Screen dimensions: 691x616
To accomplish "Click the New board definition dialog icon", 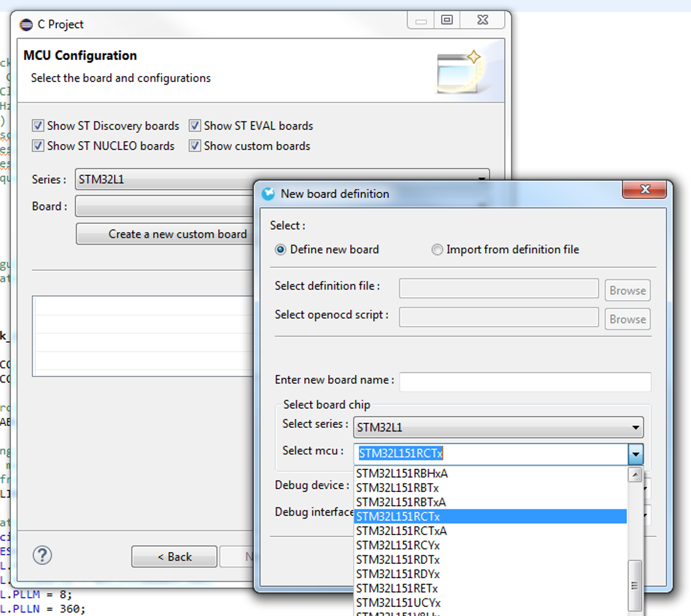I will click(x=268, y=194).
